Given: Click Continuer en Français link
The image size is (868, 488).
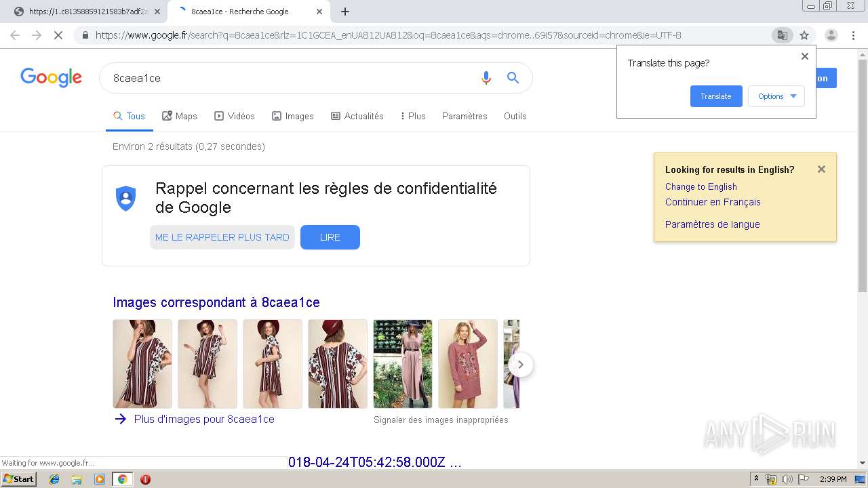Looking at the screenshot, I should 713,202.
